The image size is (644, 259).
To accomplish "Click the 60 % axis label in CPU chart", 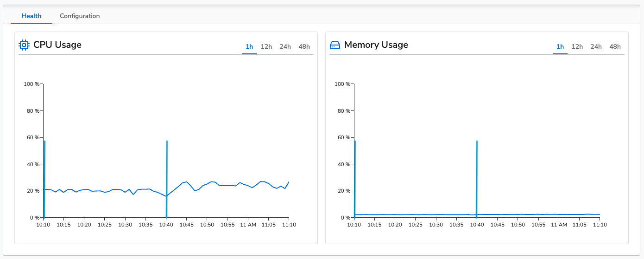I will [x=33, y=137].
